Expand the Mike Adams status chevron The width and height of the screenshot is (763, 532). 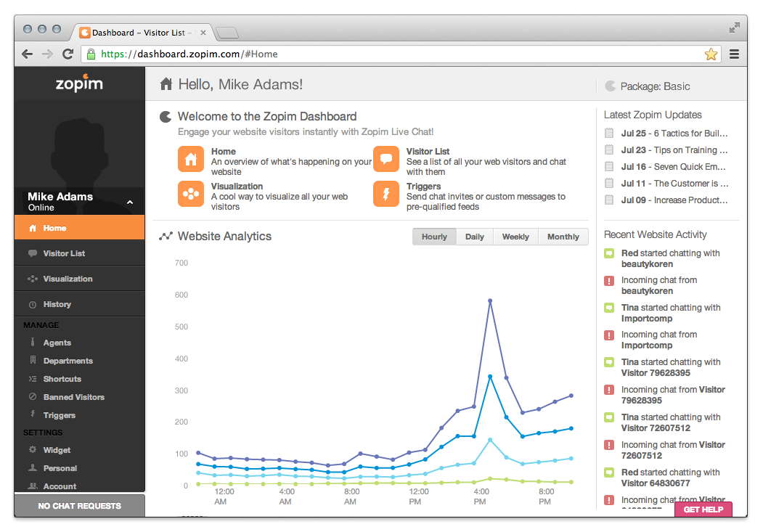click(x=130, y=202)
